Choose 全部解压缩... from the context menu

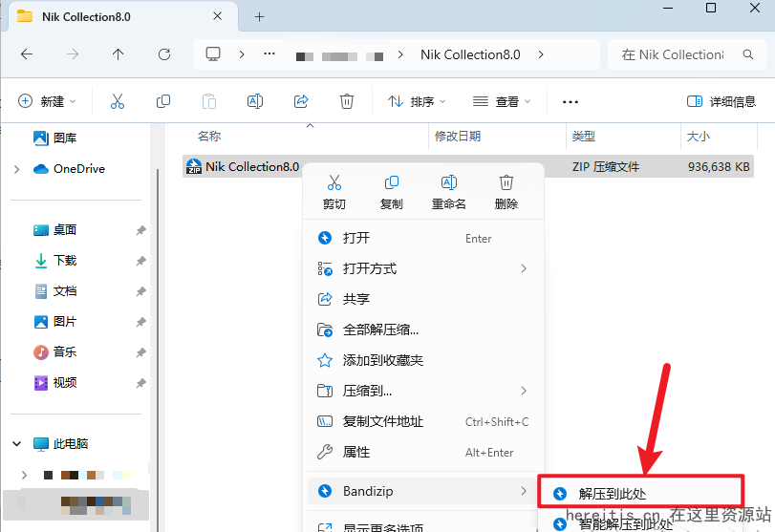[x=423, y=330]
